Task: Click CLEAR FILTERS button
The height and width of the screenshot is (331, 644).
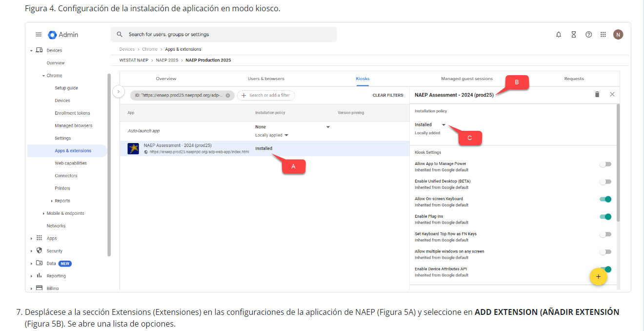Action: 388,95
